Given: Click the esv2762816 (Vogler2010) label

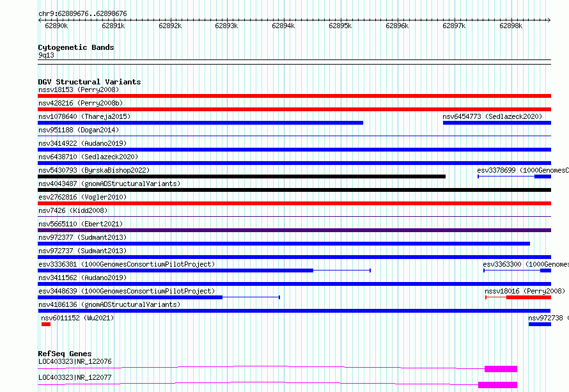Looking at the screenshot, I should point(82,197).
